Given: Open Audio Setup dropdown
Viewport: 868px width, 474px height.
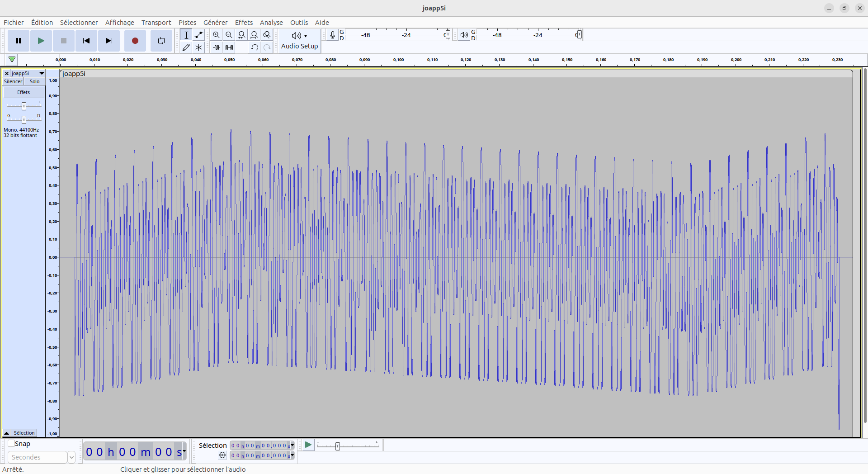Looking at the screenshot, I should point(299,41).
